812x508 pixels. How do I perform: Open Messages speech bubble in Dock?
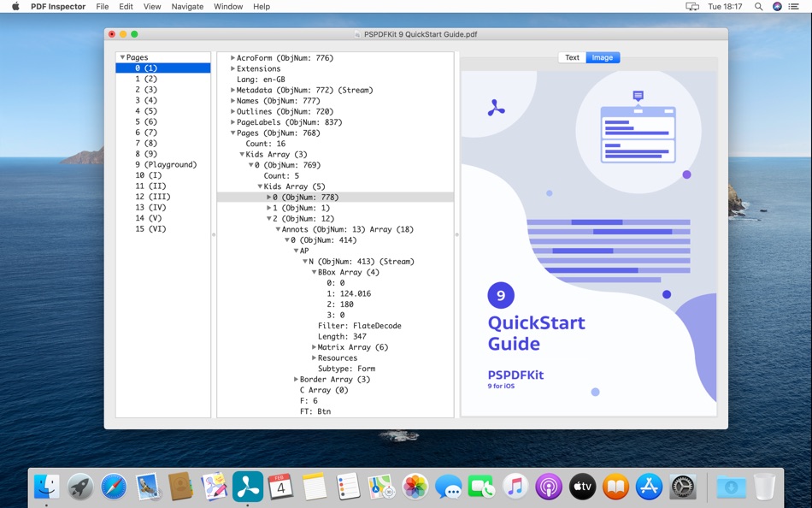(448, 487)
